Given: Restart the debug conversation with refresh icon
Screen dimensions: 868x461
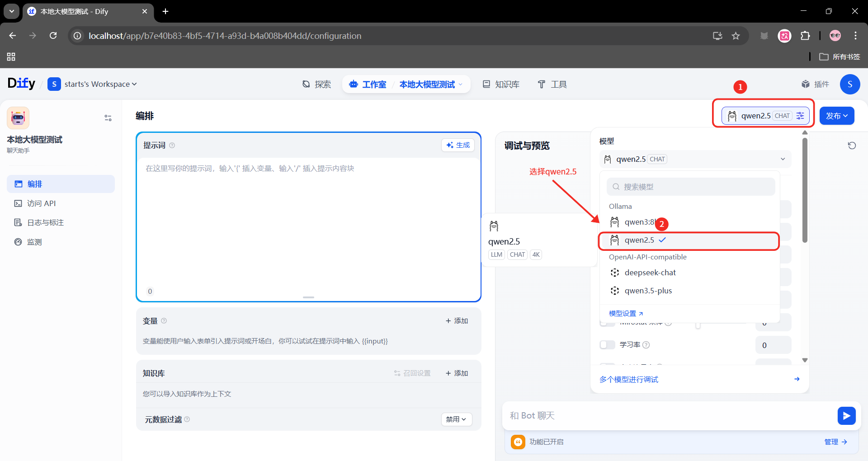Looking at the screenshot, I should tap(852, 146).
